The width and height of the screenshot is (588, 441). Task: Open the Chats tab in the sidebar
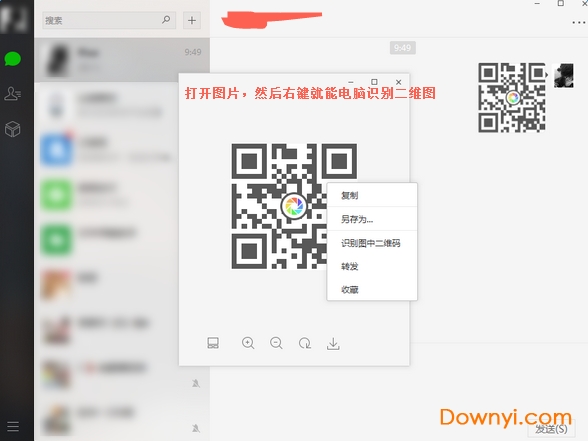pyautogui.click(x=12, y=59)
